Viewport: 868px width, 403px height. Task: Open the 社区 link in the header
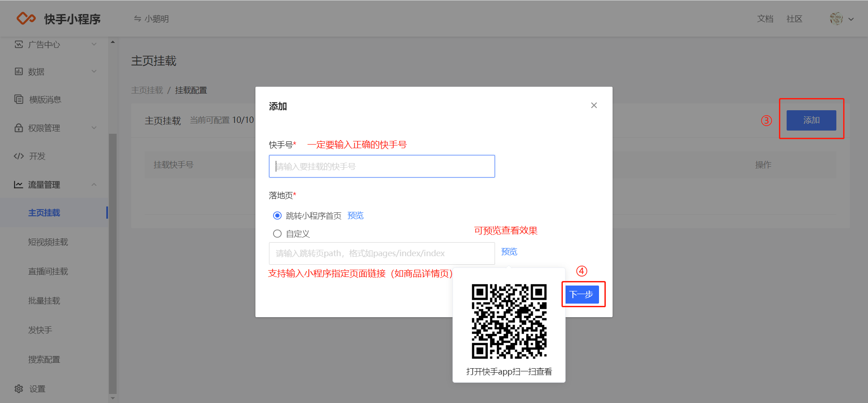click(794, 19)
